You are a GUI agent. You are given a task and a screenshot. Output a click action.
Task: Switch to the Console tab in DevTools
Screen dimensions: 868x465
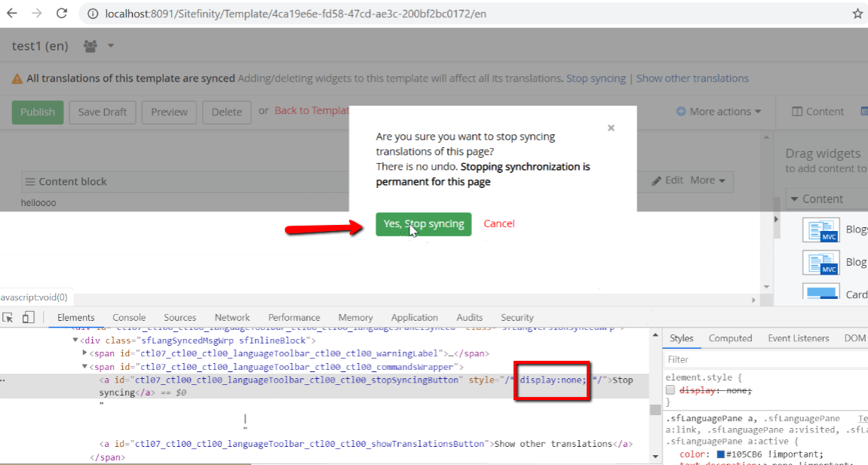pyautogui.click(x=129, y=318)
